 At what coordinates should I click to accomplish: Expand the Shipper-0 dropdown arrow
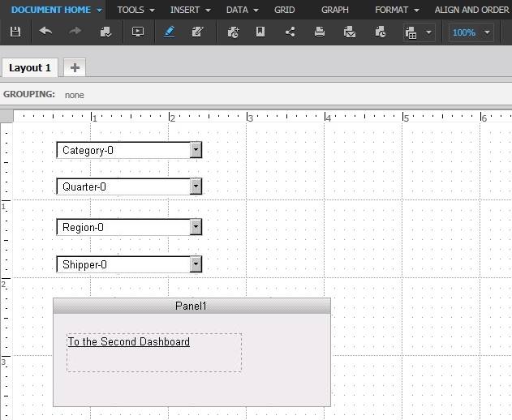(x=196, y=264)
